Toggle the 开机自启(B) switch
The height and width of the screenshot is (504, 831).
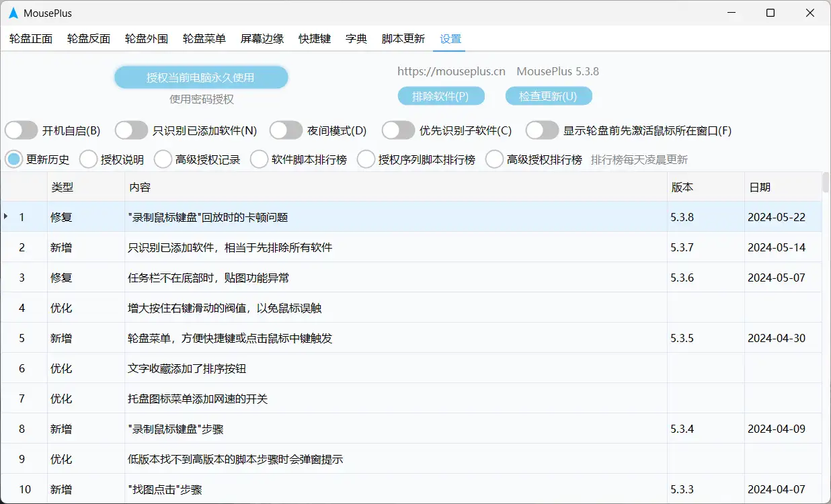coord(21,130)
